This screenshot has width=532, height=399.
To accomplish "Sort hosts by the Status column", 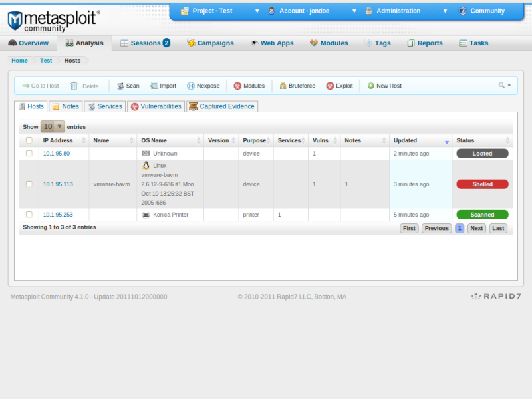I will (x=483, y=140).
